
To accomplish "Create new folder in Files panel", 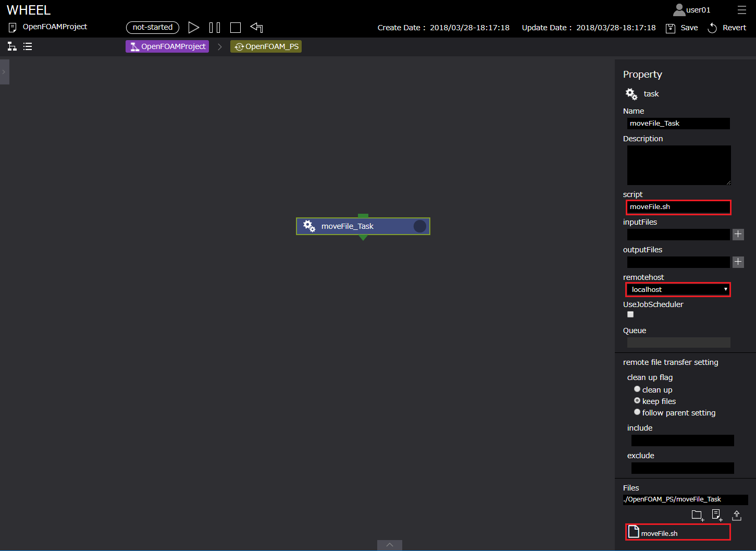I will [697, 515].
